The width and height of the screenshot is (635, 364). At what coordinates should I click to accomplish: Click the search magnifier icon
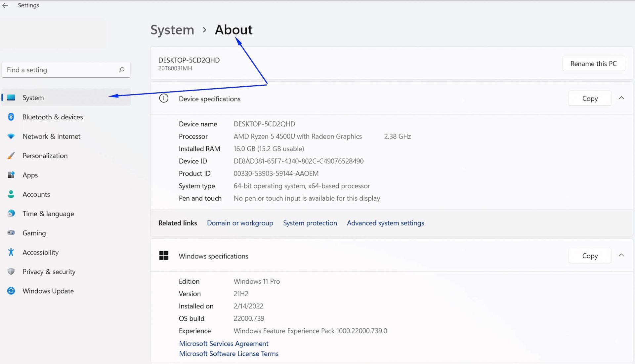coord(122,70)
